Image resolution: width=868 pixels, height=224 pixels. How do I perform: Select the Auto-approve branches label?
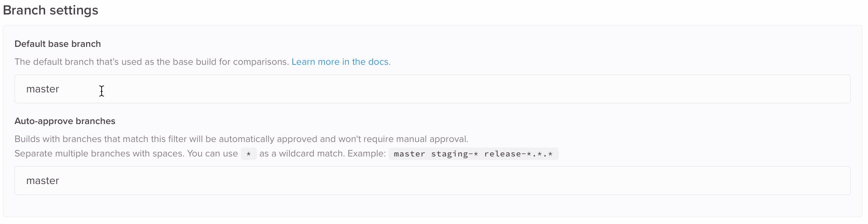pos(65,121)
